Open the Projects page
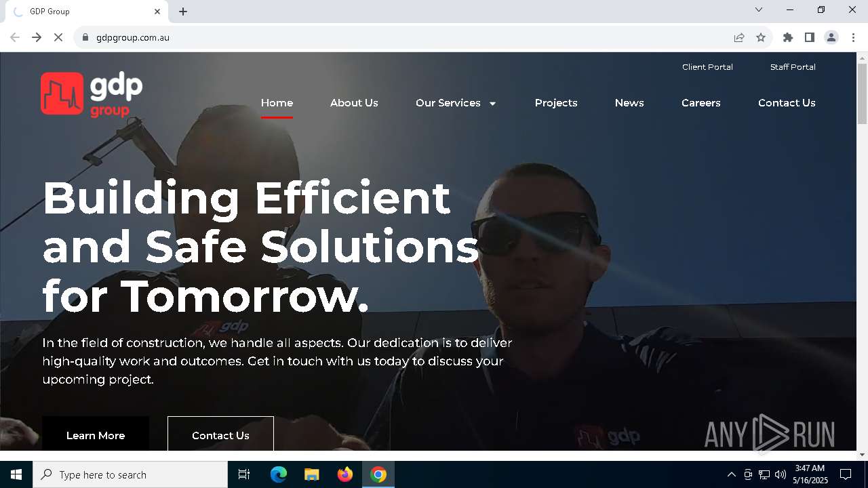The width and height of the screenshot is (868, 488). (x=556, y=103)
